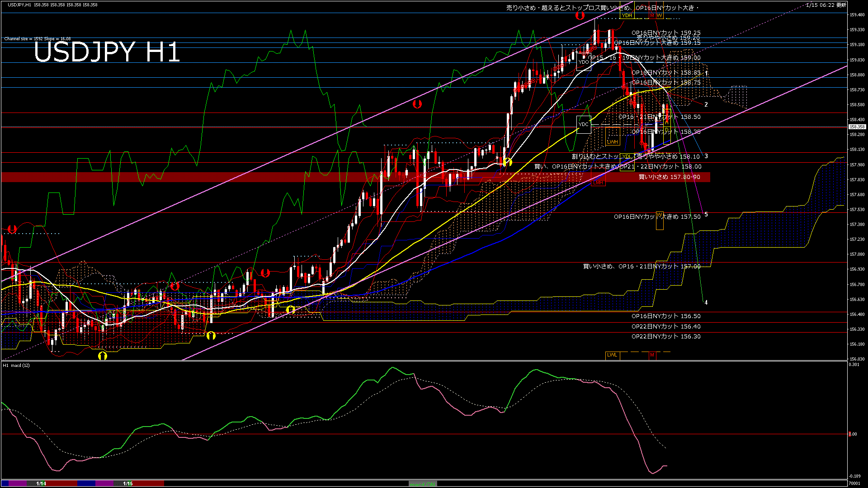Click the YDC white label box
Image resolution: width=868 pixels, height=488 pixels.
point(584,124)
